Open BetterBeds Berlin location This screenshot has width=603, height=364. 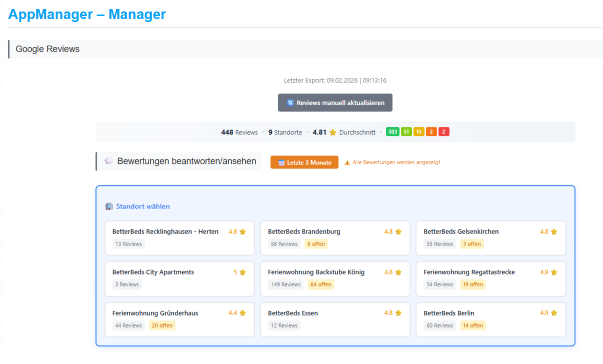point(491,319)
